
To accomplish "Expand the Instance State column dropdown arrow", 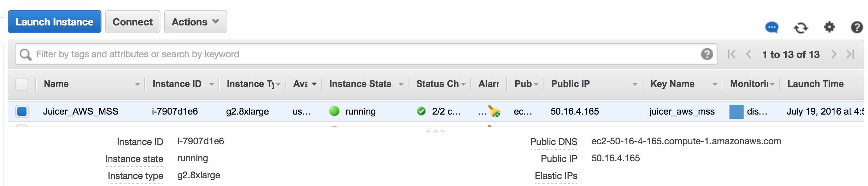I will coord(401,84).
